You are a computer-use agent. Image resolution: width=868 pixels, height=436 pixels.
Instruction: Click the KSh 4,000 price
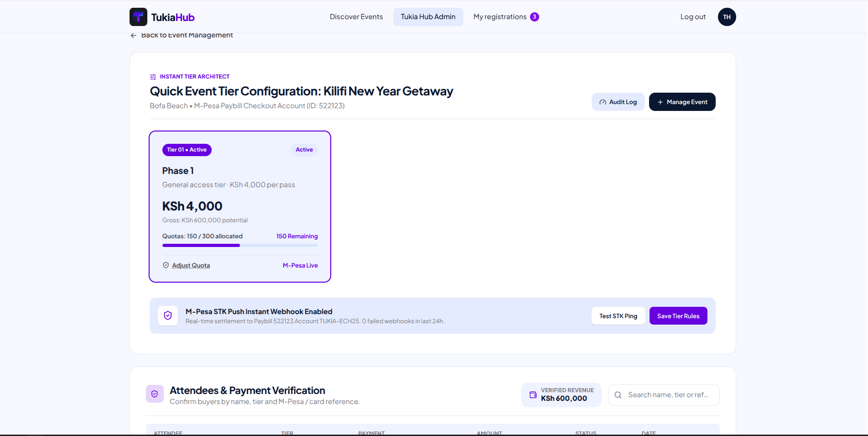pos(192,206)
